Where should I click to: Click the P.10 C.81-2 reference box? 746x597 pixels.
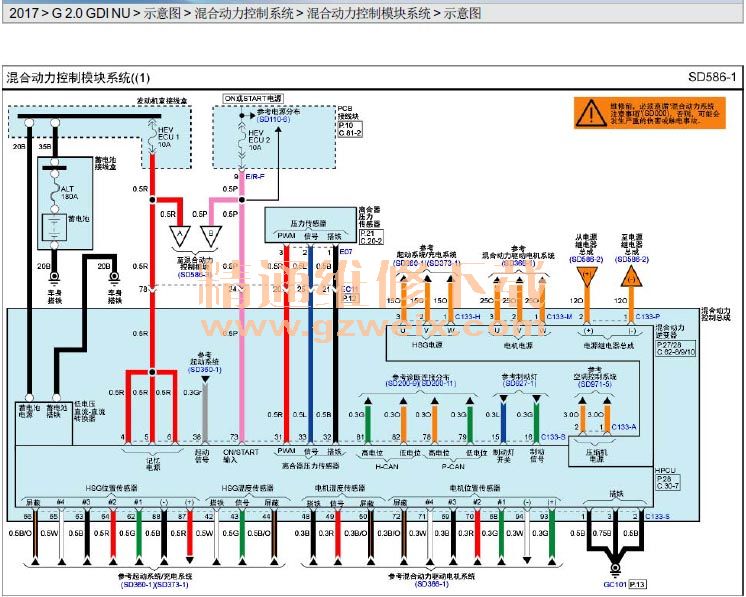[350, 129]
